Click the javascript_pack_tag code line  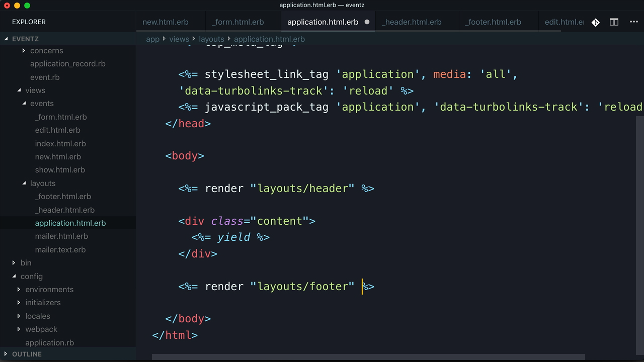tap(410, 107)
